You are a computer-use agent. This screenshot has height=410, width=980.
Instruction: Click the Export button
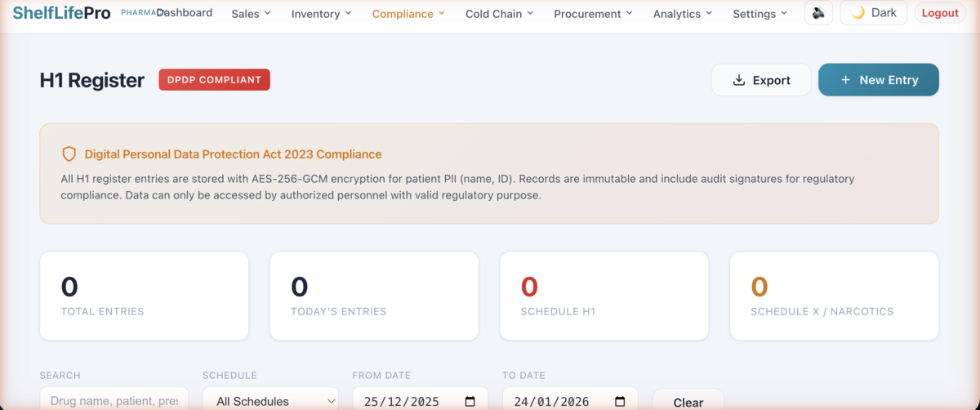(761, 80)
